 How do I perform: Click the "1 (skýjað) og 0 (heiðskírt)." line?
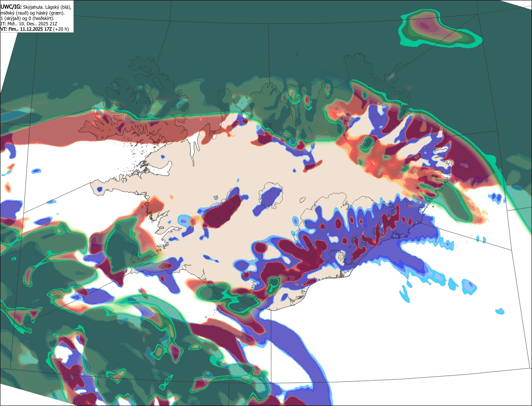point(27,18)
